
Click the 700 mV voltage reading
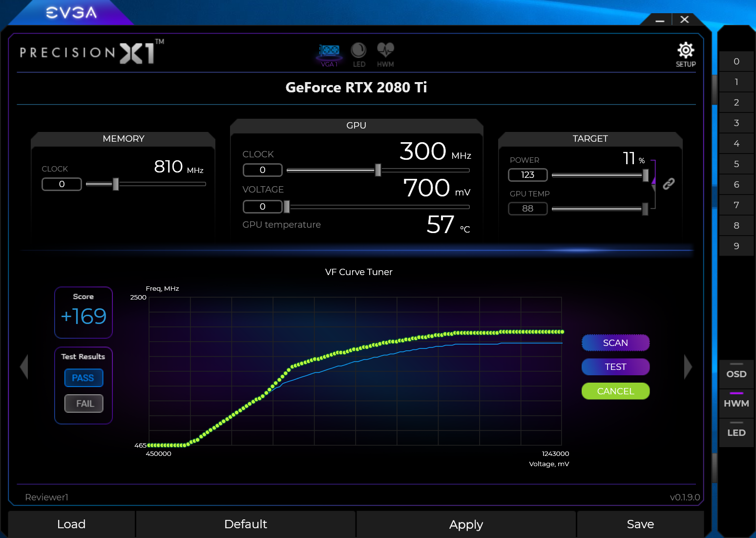tap(437, 188)
